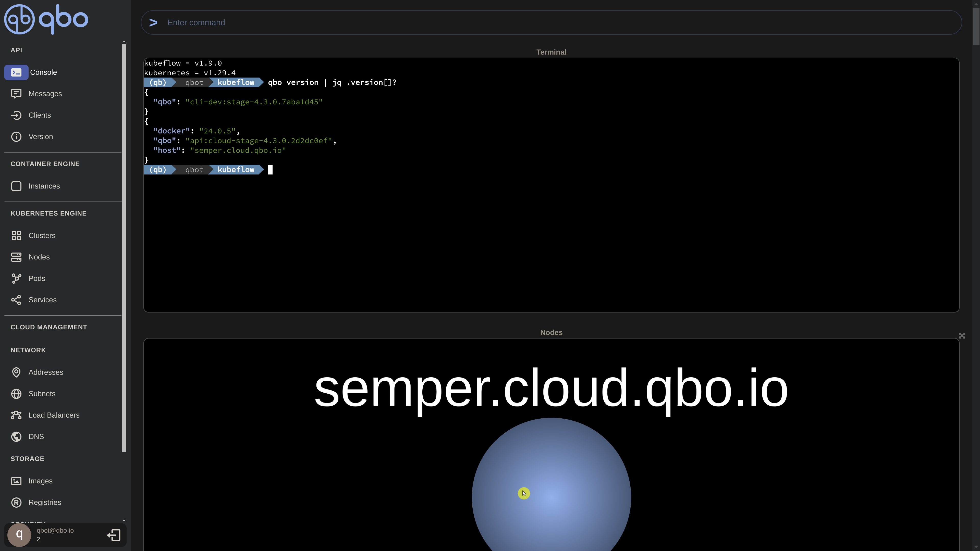Screen dimensions: 980x551
Task: Open the Version info icon
Action: click(x=16, y=136)
